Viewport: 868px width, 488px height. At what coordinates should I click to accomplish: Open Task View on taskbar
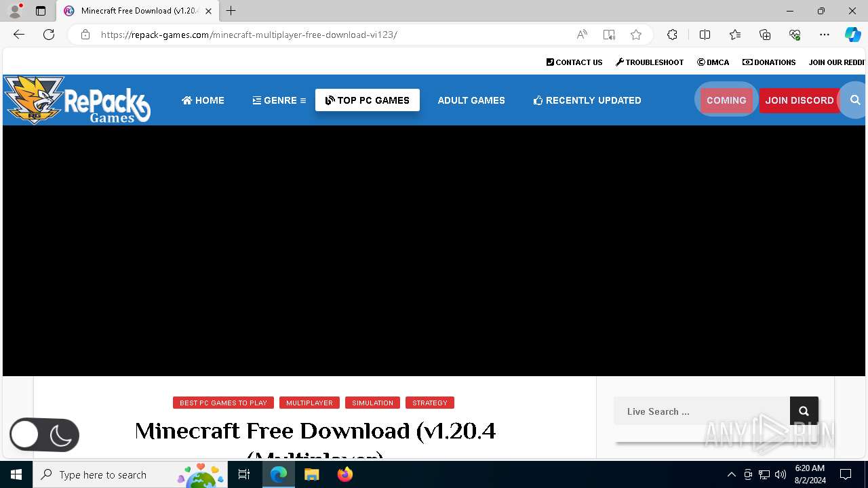coord(244,474)
